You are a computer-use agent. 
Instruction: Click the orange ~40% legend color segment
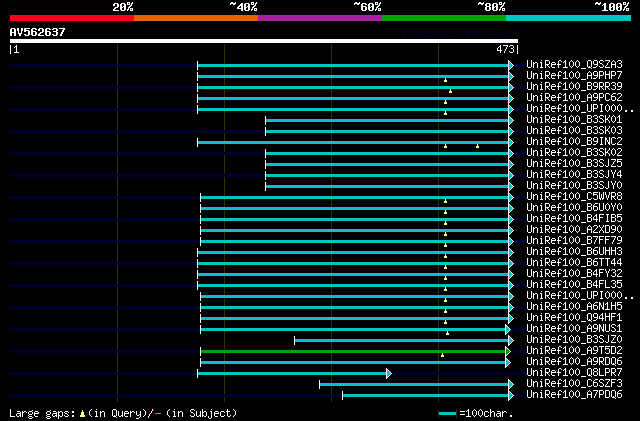(x=196, y=18)
